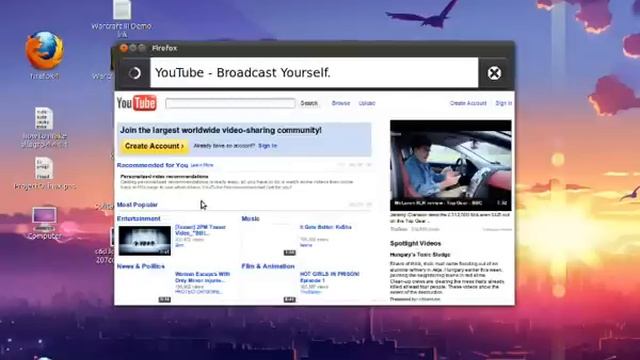Click Sign In beside Already have an account
Screen dimensions: 640x360
point(268,146)
